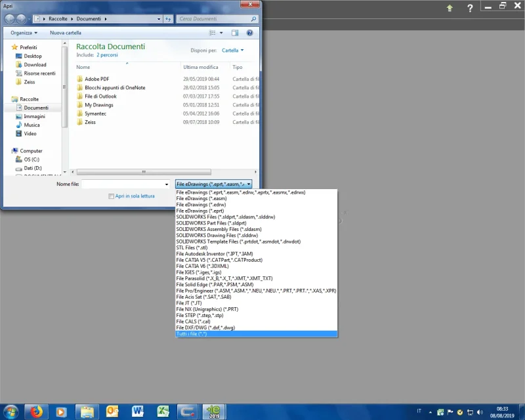
Task: Open the Nome file dropdown arrow
Action: [x=167, y=184]
